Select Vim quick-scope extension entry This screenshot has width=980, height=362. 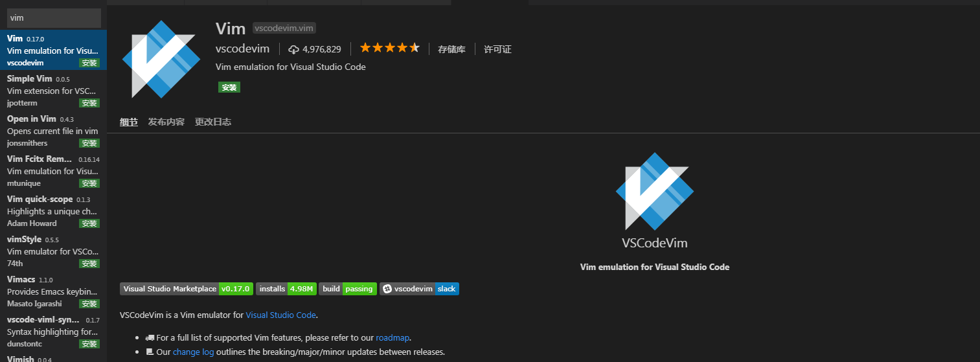click(53, 210)
